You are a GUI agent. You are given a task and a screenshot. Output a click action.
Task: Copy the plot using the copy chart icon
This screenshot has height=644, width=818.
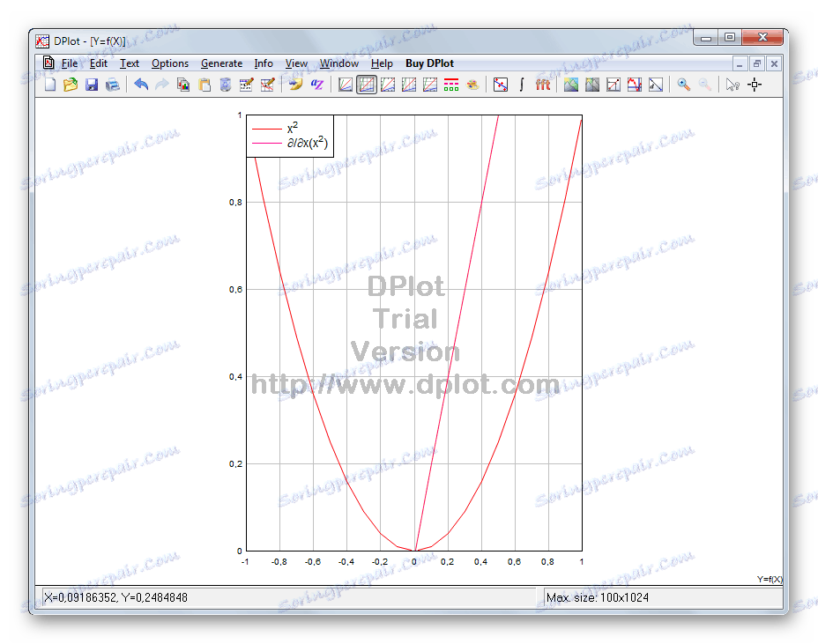point(183,85)
